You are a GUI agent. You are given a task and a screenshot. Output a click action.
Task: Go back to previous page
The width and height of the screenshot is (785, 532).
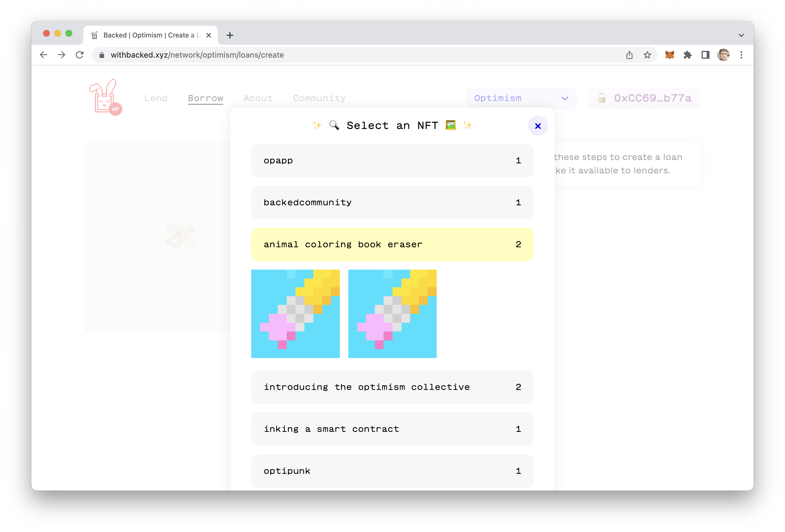44,55
